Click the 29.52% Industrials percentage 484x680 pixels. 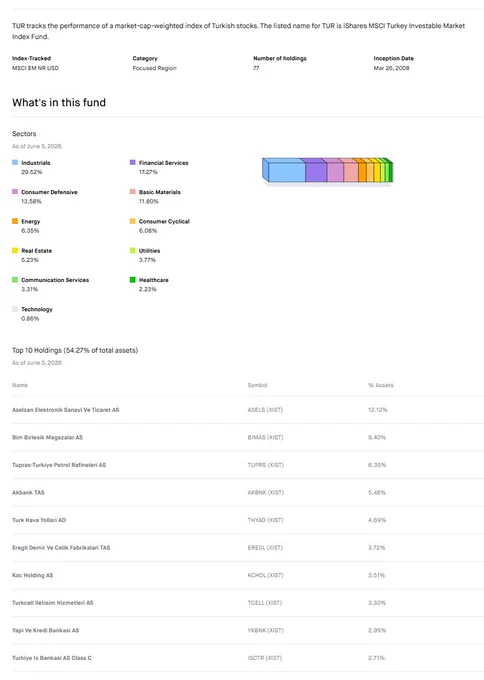pos(32,172)
